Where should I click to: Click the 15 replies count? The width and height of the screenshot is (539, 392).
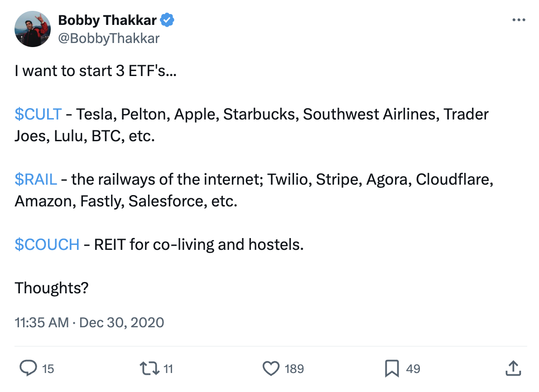click(x=48, y=369)
